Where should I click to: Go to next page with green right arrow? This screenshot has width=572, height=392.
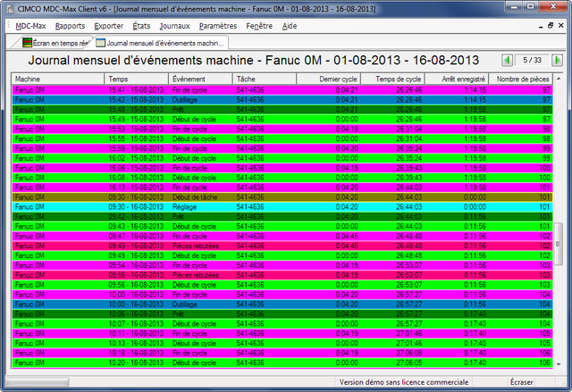pyautogui.click(x=557, y=60)
